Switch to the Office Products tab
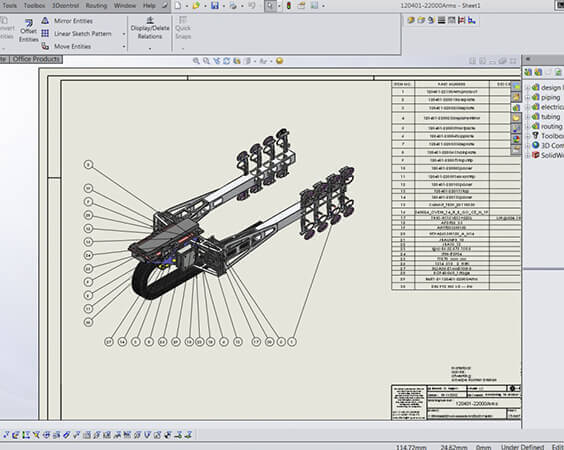 tap(36, 59)
